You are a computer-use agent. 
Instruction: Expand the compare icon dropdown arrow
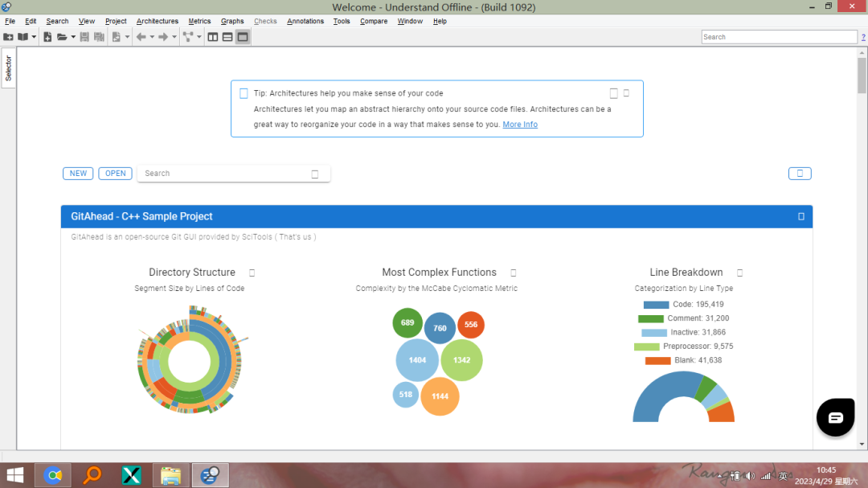[127, 37]
